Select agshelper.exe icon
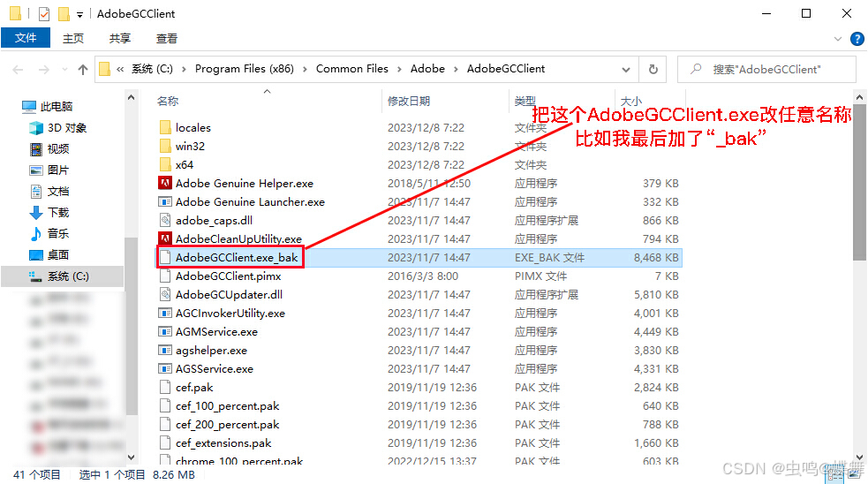Screen dimensions: 868x484 (165, 351)
